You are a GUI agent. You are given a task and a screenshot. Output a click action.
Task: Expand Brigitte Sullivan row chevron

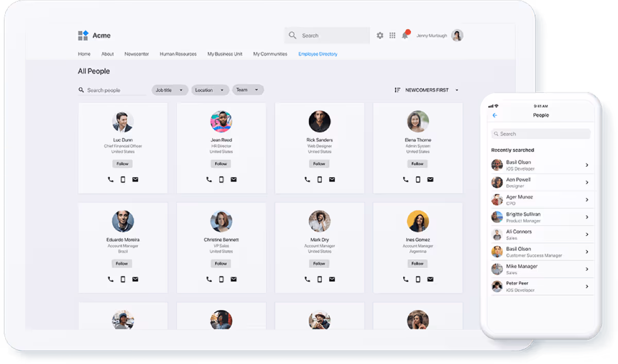point(587,217)
